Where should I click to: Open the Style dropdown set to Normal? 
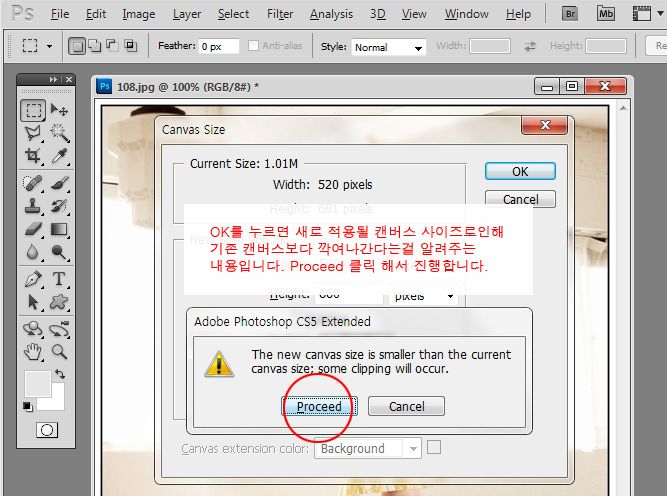(388, 47)
